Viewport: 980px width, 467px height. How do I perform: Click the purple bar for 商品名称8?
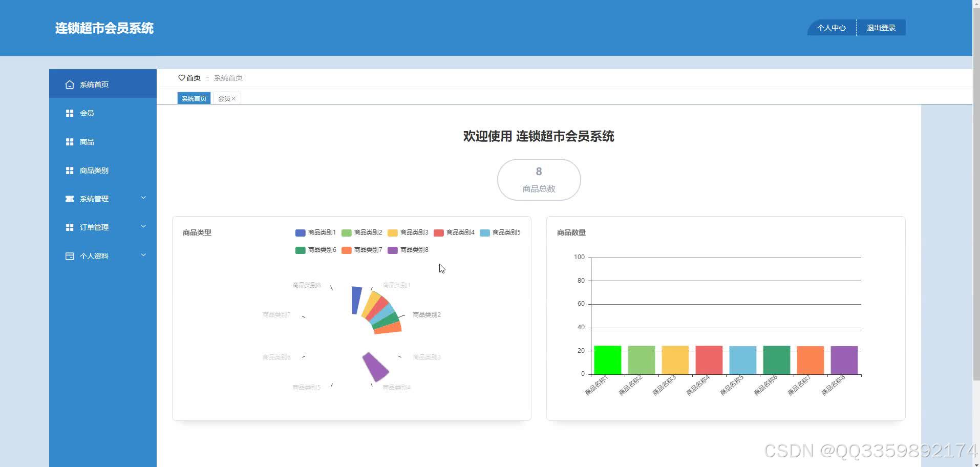844,360
